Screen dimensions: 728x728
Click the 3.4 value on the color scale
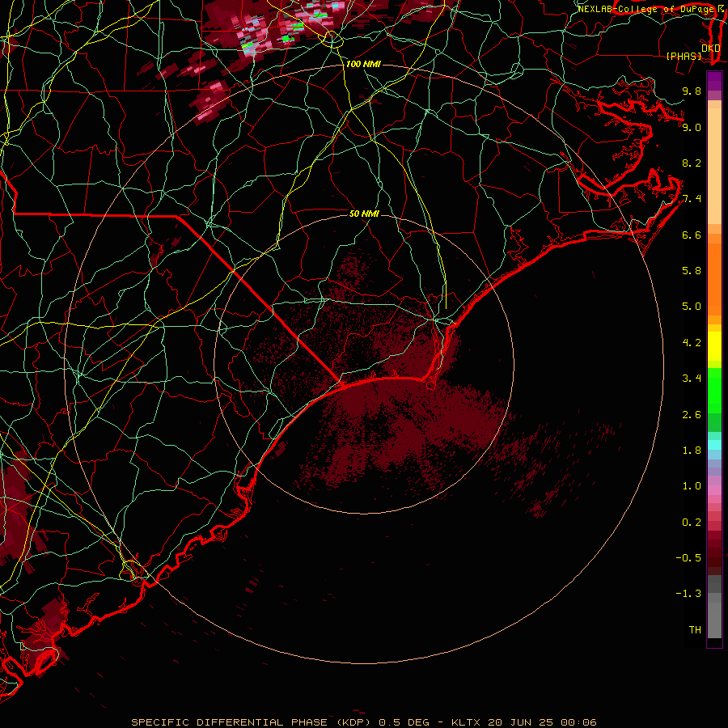click(692, 379)
